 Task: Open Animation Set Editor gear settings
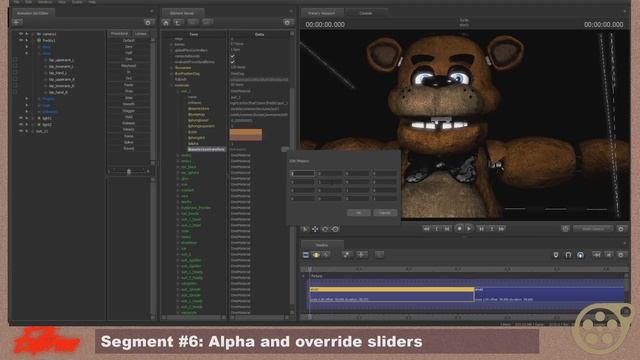148,22
